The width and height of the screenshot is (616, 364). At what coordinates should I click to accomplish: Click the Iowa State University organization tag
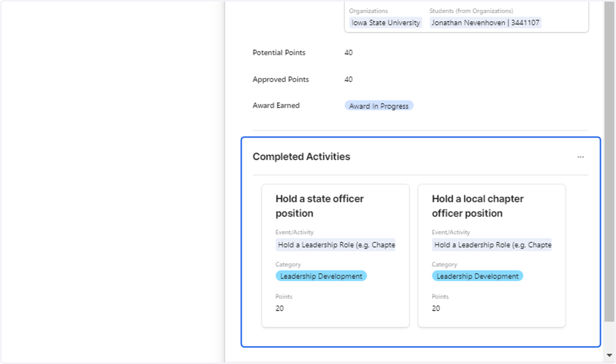click(x=386, y=23)
